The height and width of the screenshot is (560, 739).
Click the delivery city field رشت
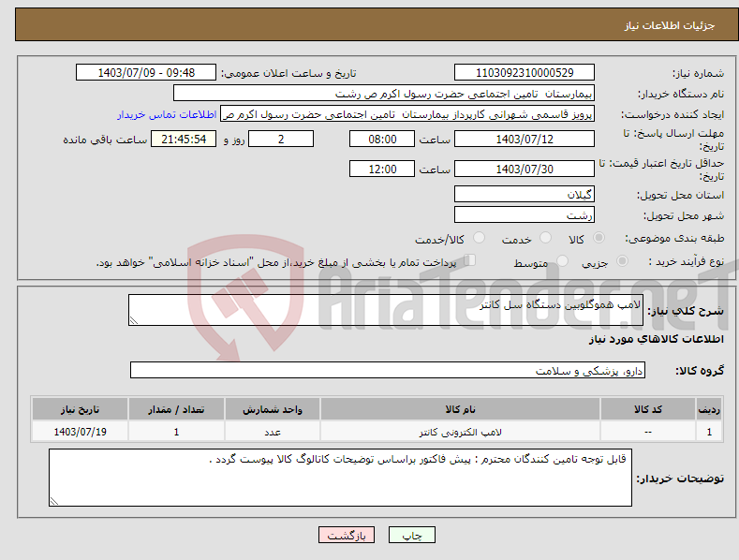pos(525,215)
